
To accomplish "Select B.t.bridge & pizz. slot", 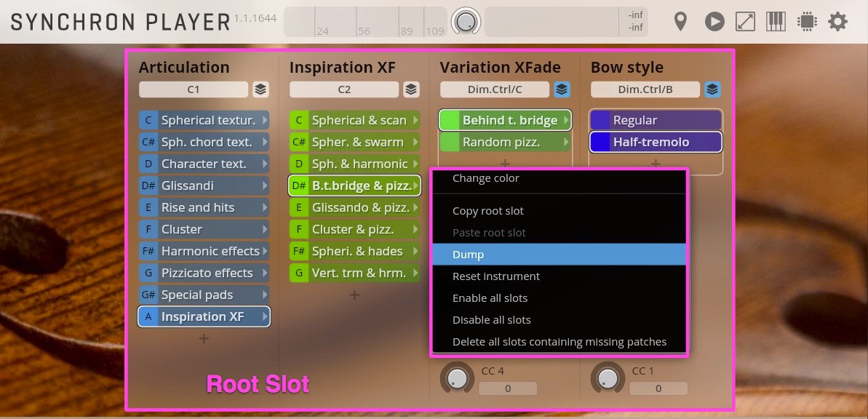I will pos(355,185).
